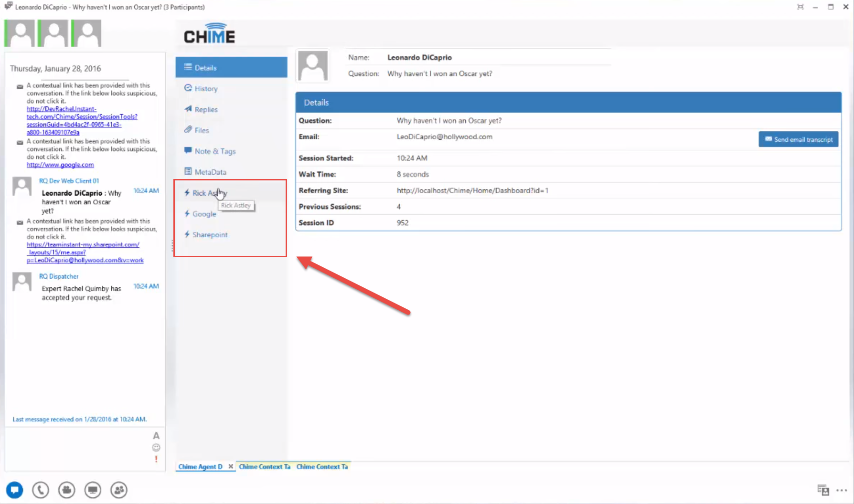854x504 pixels.
Task: Click the more options ellipsis icon
Action: point(842,490)
